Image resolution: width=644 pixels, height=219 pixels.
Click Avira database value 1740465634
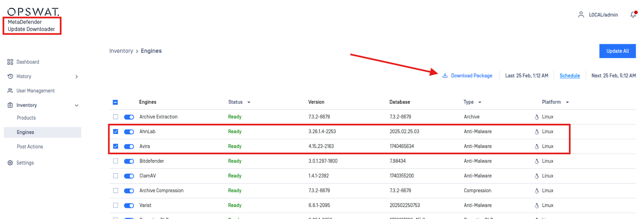point(402,146)
